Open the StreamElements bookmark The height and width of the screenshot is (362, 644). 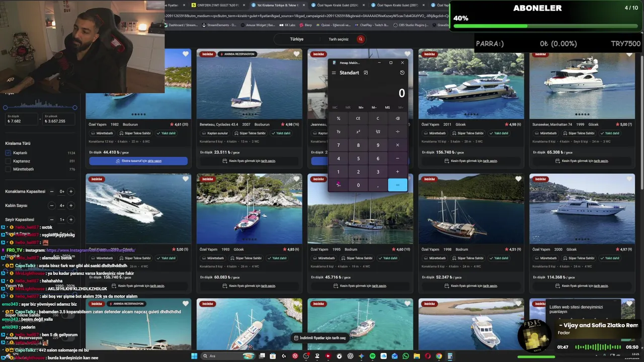[x=218, y=25]
